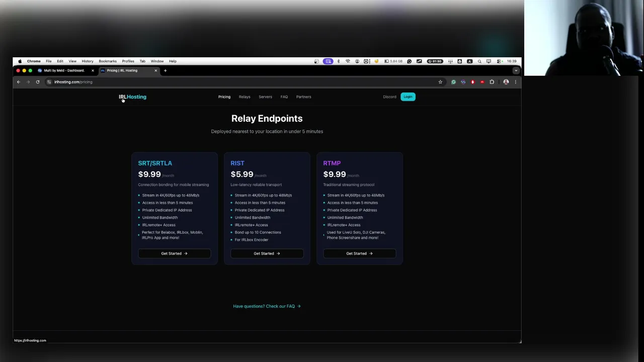Click the Login button
This screenshot has height=362, width=644.
coord(408,97)
